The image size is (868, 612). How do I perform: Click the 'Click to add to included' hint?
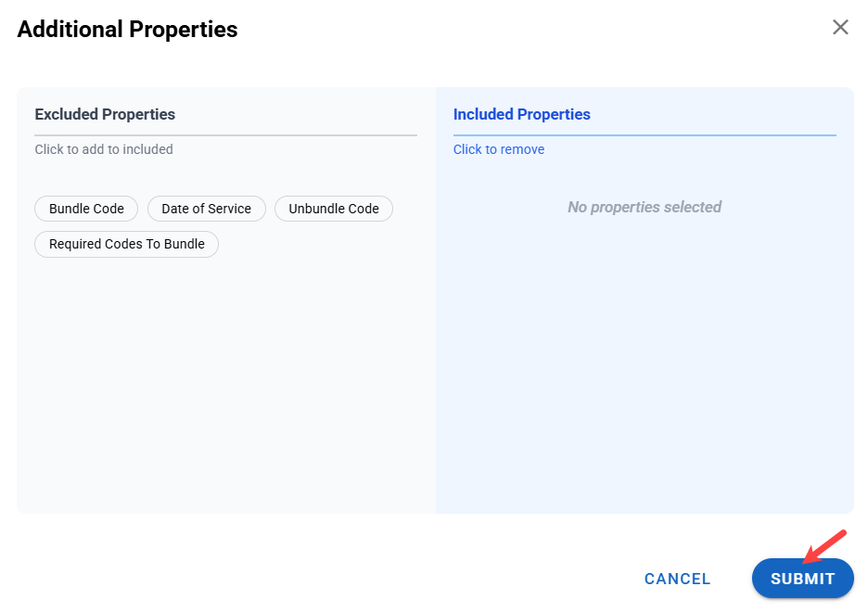click(104, 149)
